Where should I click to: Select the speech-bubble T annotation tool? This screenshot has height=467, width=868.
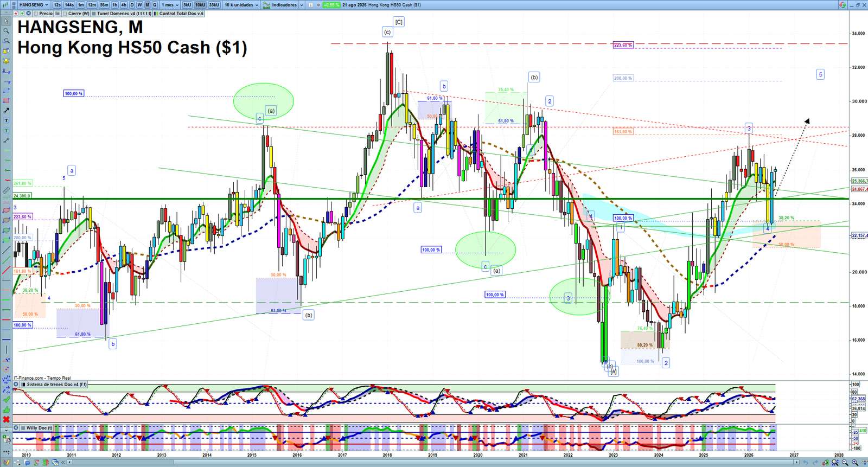(6, 130)
